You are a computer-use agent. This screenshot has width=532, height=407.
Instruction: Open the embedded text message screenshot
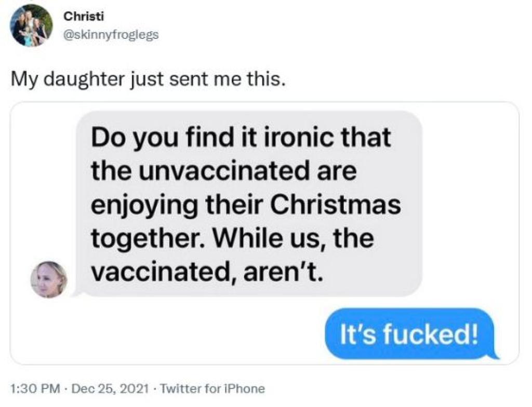pos(264,233)
